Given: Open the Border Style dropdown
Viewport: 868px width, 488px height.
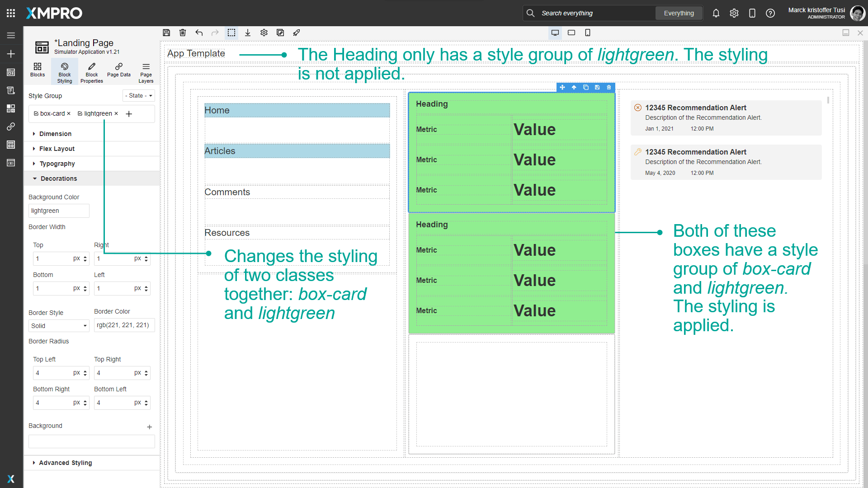Looking at the screenshot, I should click(x=59, y=326).
